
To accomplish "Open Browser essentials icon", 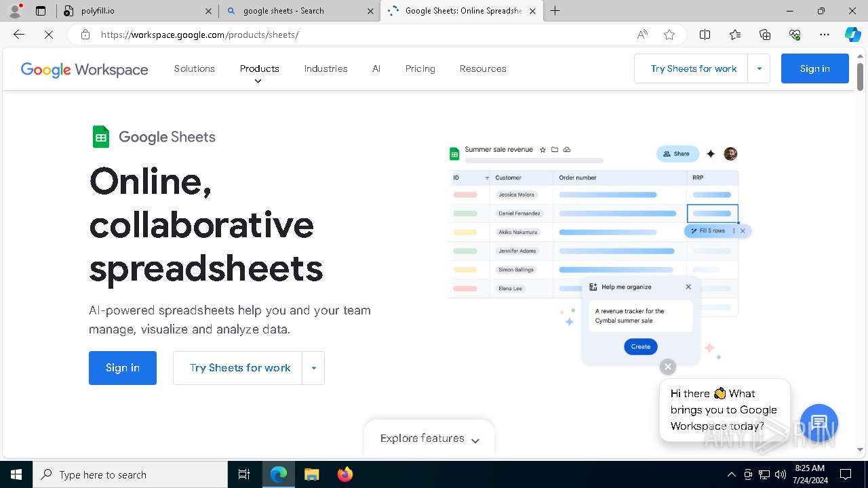I will 795,35.
